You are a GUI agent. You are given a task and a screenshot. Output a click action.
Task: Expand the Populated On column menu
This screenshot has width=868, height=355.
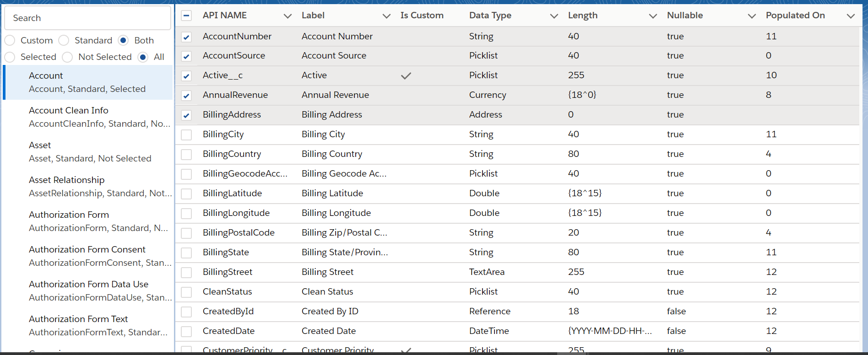coord(851,16)
